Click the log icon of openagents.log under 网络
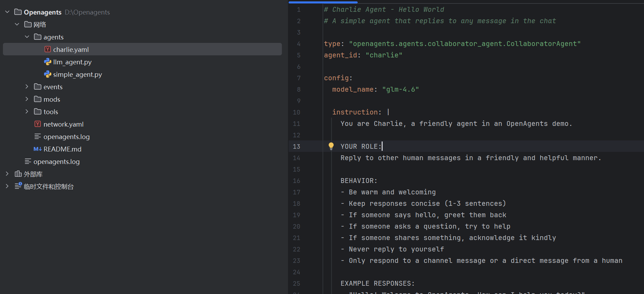Viewport: 644px width, 294px height. 38,137
